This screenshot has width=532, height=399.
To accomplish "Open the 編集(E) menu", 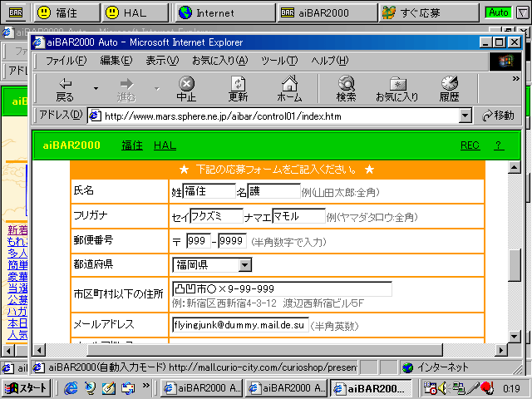I will pos(116,61).
